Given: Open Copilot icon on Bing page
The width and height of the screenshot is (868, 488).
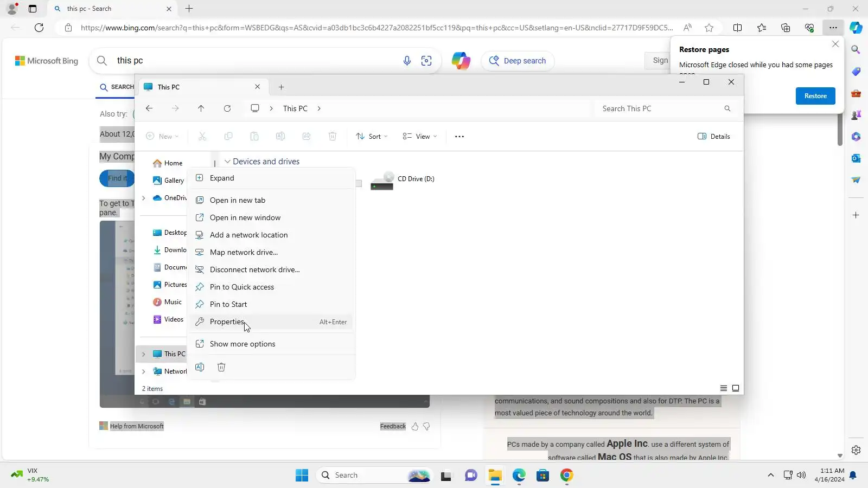Looking at the screenshot, I should pyautogui.click(x=461, y=61).
